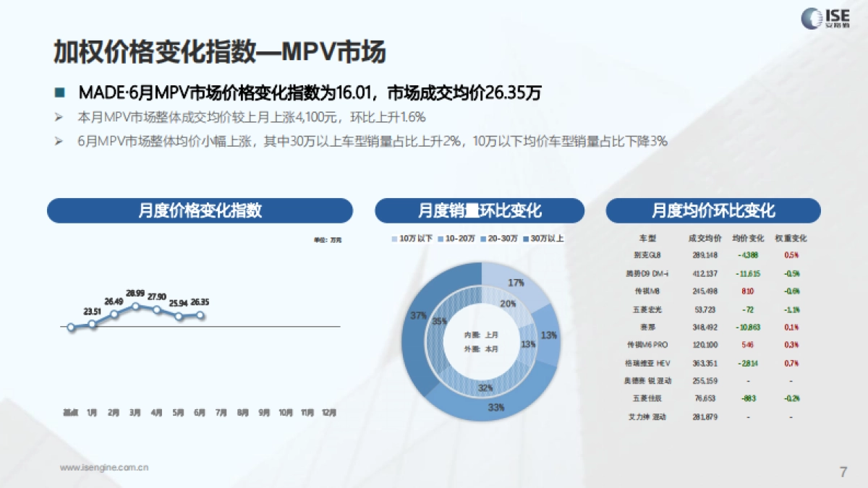868x488 pixels.
Task: Click the 26.35 data point on the line chart
Action: (200, 315)
